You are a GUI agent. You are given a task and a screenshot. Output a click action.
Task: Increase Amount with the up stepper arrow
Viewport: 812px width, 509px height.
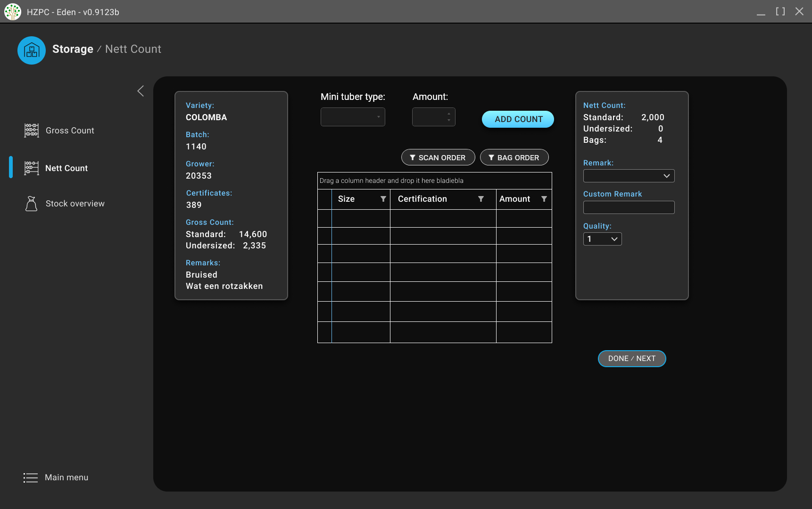pos(449,114)
